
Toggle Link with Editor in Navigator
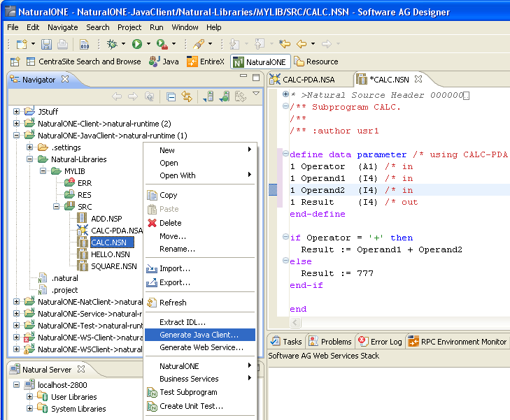click(x=187, y=96)
